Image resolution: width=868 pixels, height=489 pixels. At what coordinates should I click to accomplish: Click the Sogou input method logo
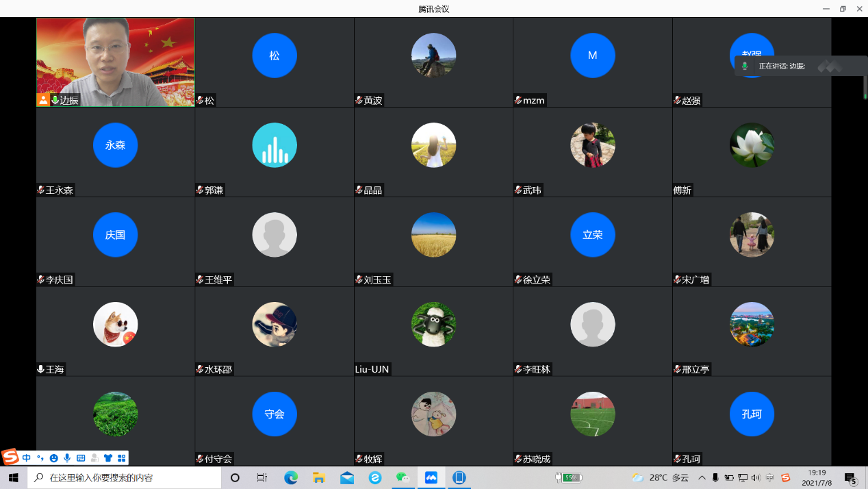(x=10, y=457)
